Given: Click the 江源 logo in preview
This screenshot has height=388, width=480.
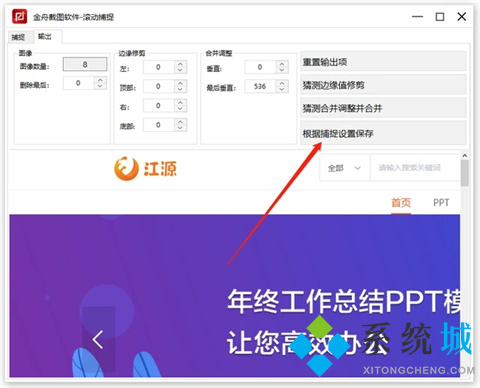Looking at the screenshot, I should coord(145,168).
